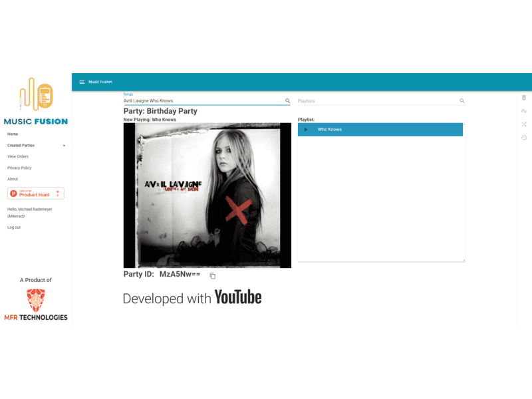Select the Who Knows playlist row
The height and width of the screenshot is (399, 532).
380,130
